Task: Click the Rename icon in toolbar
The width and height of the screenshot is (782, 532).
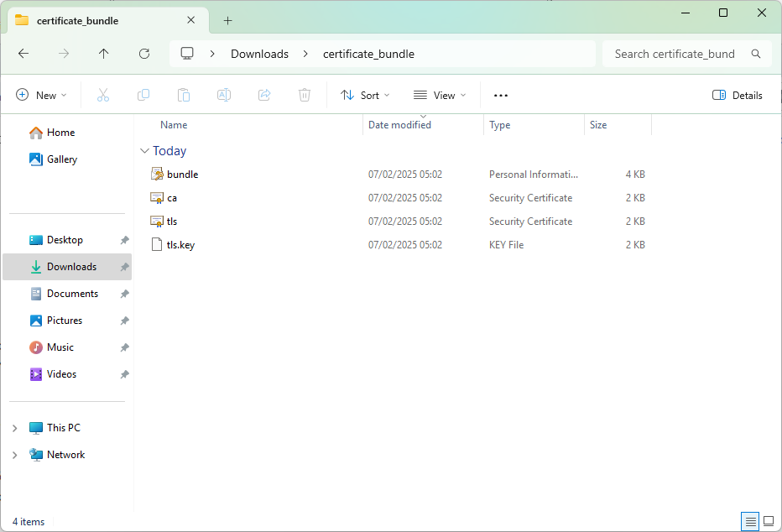Action: click(x=224, y=96)
